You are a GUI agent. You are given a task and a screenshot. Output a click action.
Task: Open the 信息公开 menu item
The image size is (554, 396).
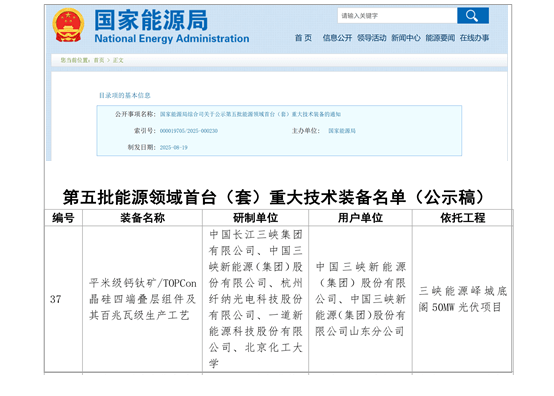coord(337,38)
